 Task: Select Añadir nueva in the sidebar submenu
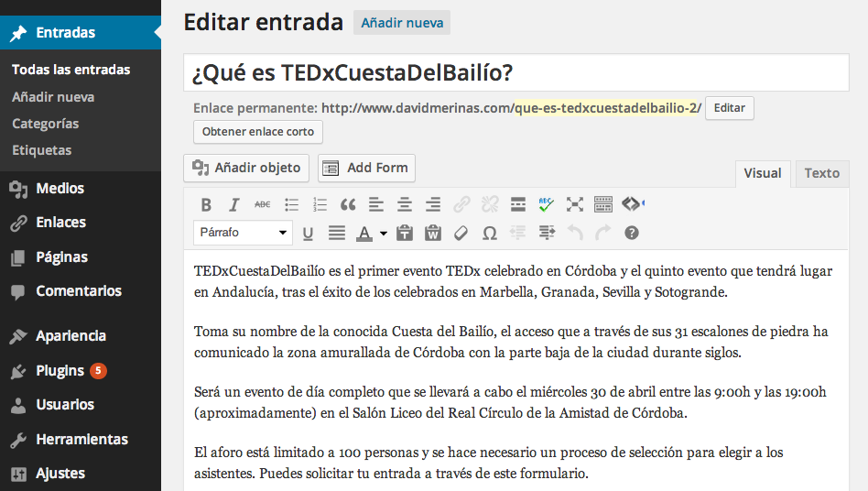tap(53, 97)
